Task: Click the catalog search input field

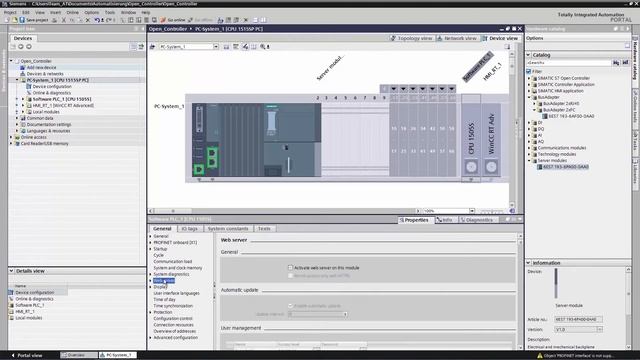Action: (569, 62)
